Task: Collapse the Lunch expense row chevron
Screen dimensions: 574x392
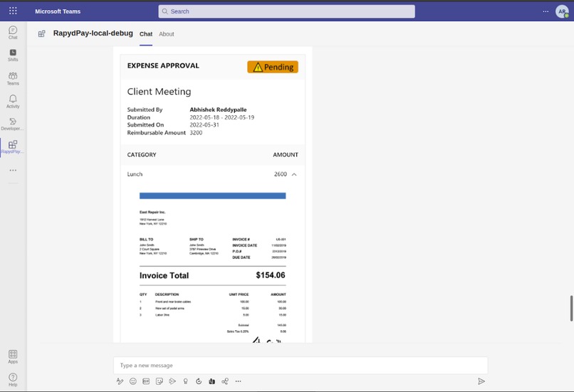Action: pos(294,174)
